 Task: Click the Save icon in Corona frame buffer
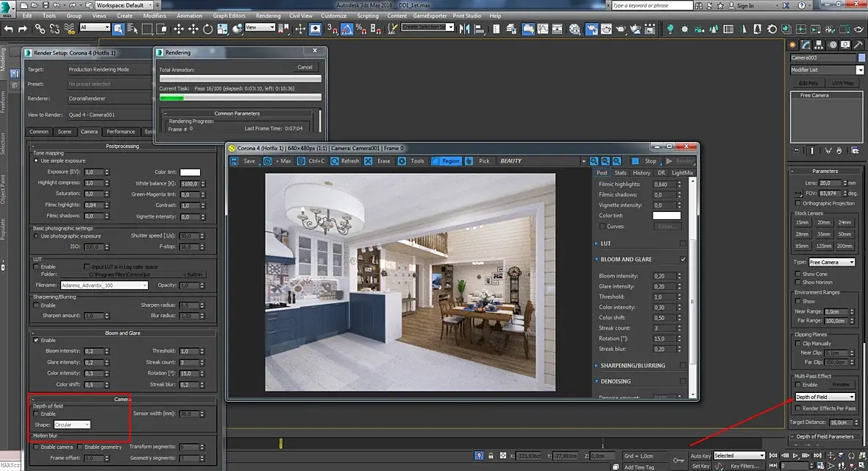pyautogui.click(x=235, y=161)
